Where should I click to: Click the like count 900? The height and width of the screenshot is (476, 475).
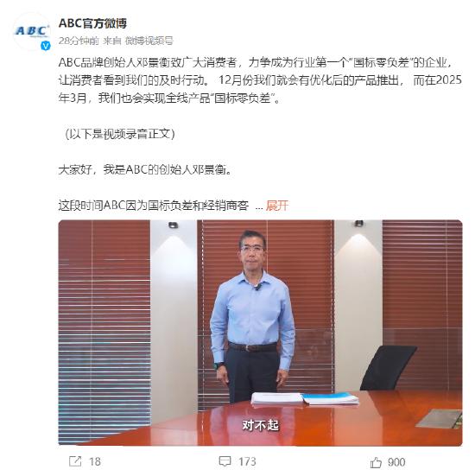coord(396,462)
